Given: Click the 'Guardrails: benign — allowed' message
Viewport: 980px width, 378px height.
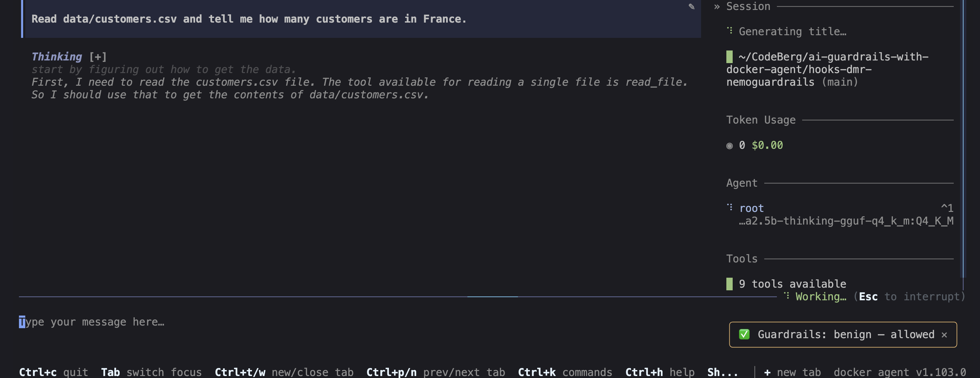Looking at the screenshot, I should [846, 334].
